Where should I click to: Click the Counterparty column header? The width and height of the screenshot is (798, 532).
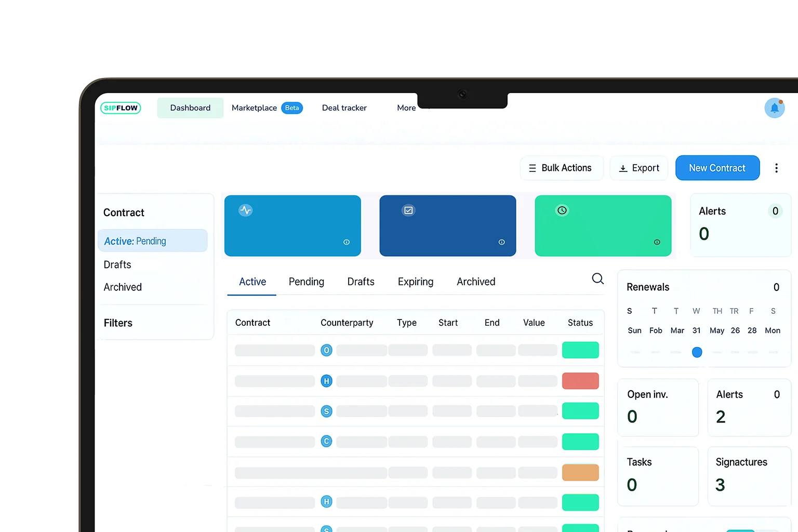347,323
